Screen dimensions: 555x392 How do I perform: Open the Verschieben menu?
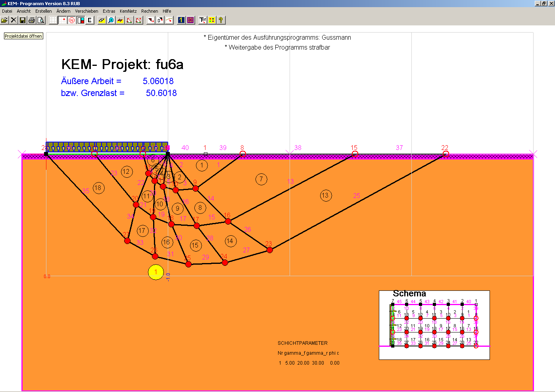pos(86,11)
